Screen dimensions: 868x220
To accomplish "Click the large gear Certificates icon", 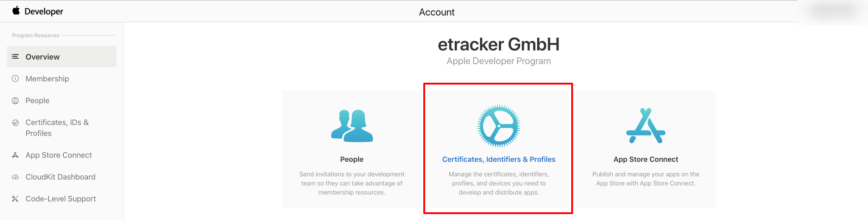I will click(499, 126).
